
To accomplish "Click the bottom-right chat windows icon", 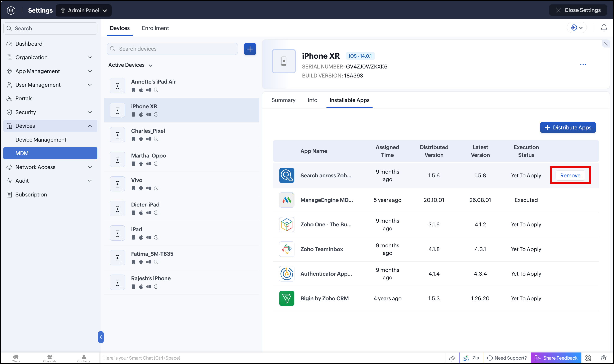I will pyautogui.click(x=604, y=358).
